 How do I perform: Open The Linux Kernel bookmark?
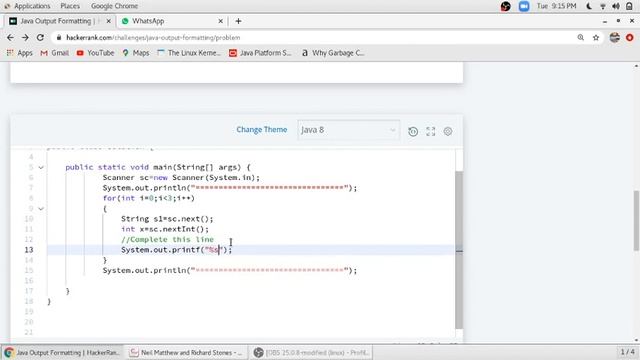(x=189, y=53)
